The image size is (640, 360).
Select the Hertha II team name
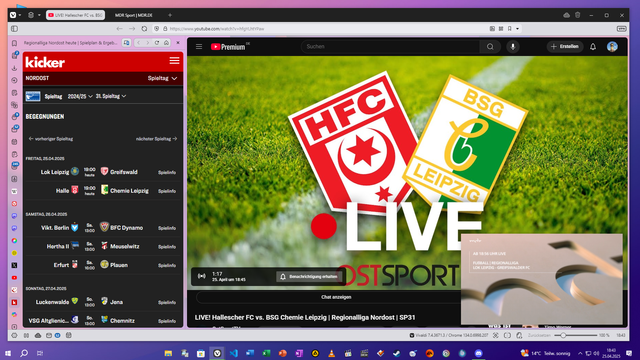point(58,247)
